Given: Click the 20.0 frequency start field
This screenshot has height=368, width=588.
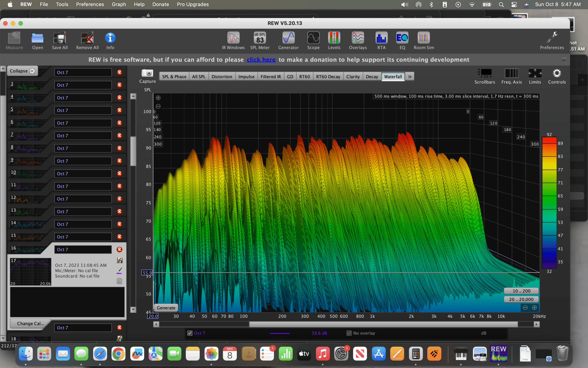Looking at the screenshot, I should click(153, 316).
